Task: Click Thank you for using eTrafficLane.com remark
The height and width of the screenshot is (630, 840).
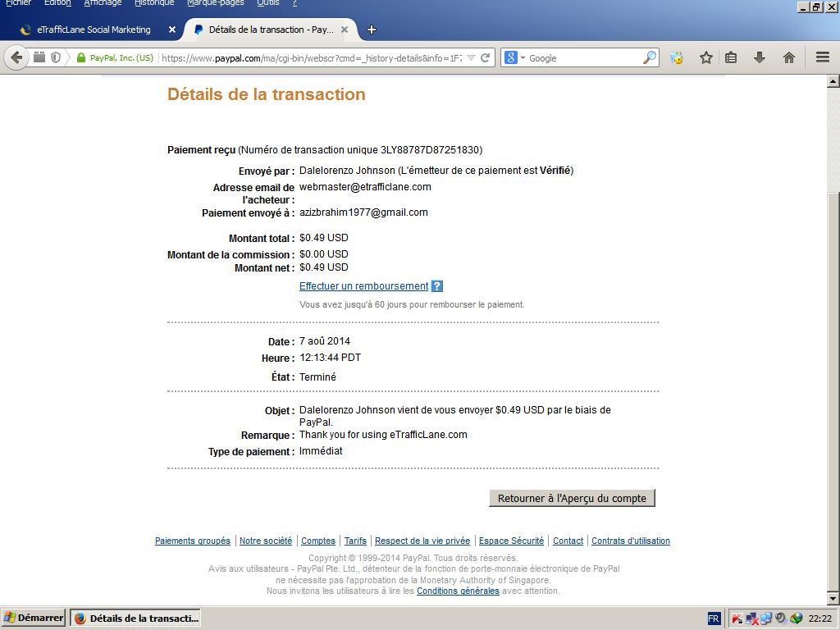Action: tap(383, 435)
